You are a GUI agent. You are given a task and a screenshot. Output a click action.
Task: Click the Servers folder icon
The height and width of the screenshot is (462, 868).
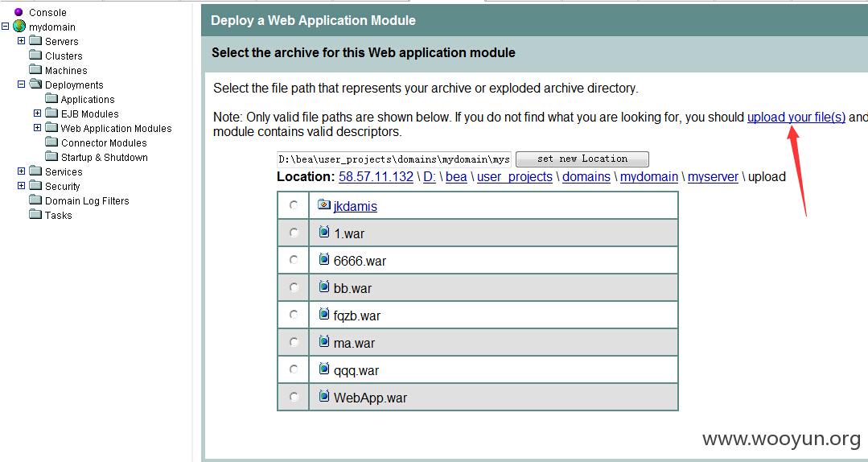point(35,40)
